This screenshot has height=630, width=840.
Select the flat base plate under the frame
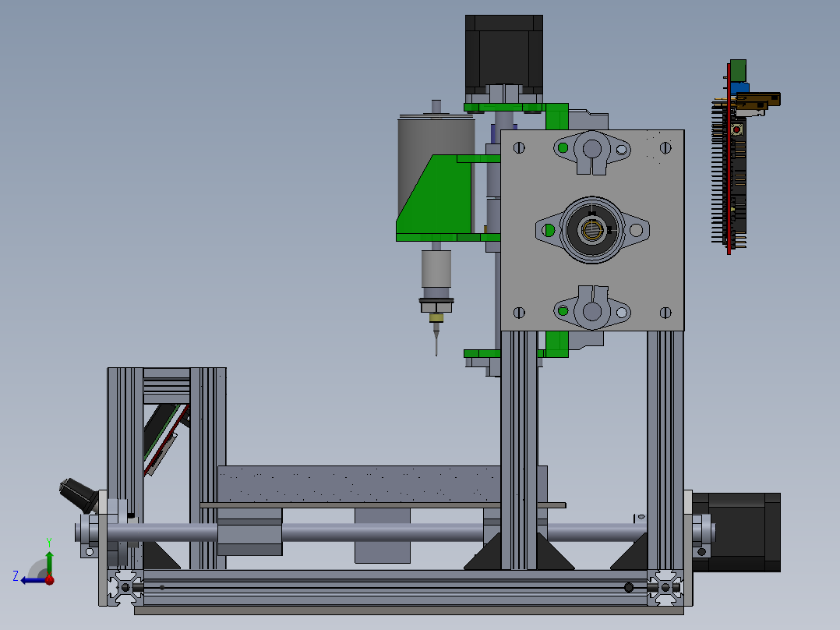[x=409, y=611]
